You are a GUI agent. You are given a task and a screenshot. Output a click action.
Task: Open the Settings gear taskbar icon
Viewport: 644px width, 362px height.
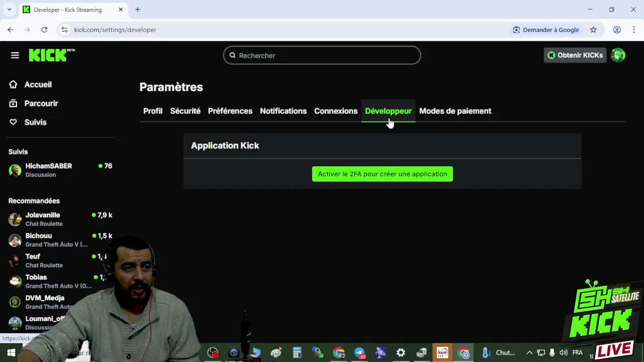coord(400,353)
